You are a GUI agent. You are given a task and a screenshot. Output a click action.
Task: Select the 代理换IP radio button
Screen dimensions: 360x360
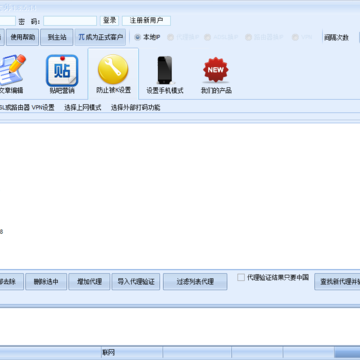click(x=170, y=37)
